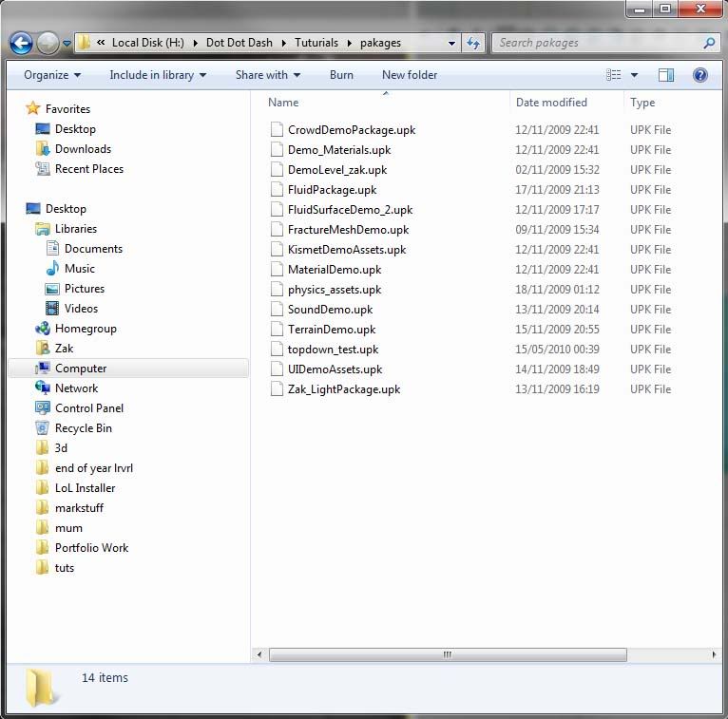Select the CrowdDemoPackage.upk file icon

(277, 129)
